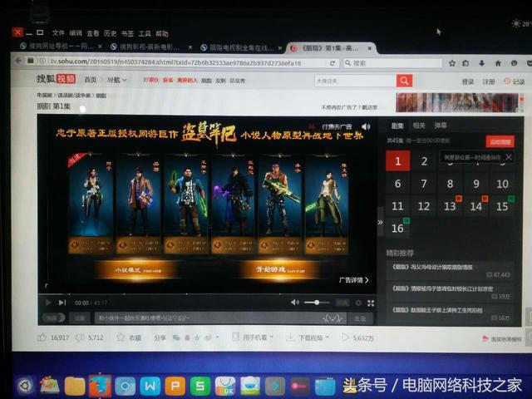The height and width of the screenshot is (399, 532).
Task: Click the 登录 login link
Action: 468,81
